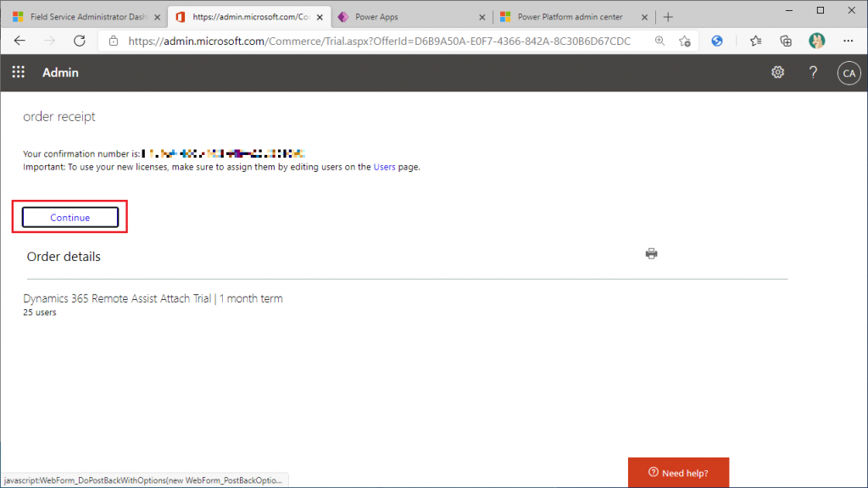Add this page to favorites star icon

[x=685, y=41]
